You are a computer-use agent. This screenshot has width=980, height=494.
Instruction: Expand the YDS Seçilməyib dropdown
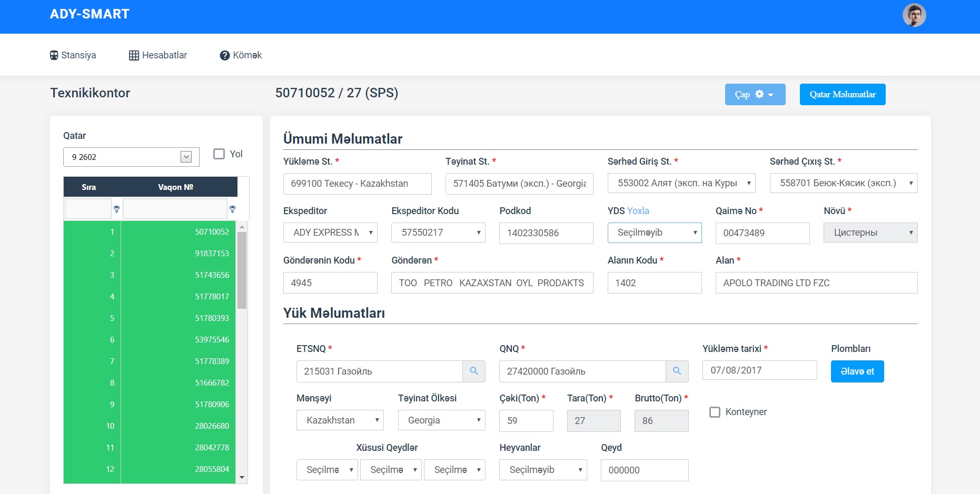(x=655, y=233)
